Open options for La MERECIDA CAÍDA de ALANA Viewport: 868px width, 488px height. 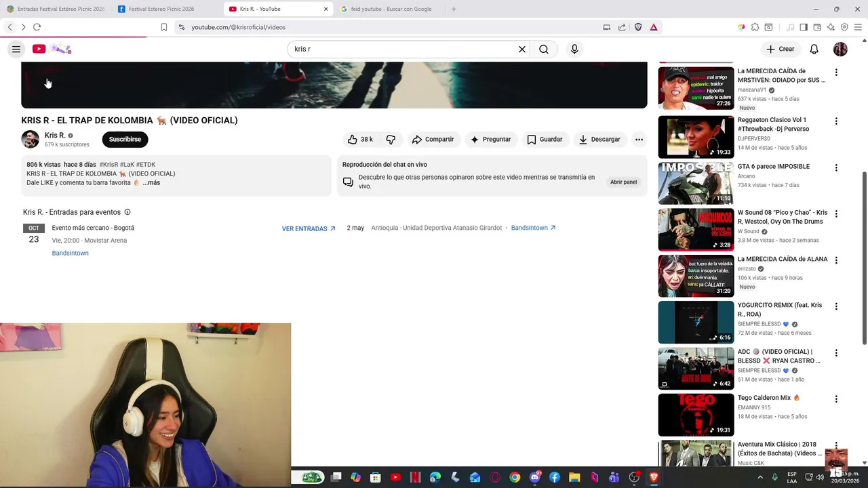(x=836, y=260)
